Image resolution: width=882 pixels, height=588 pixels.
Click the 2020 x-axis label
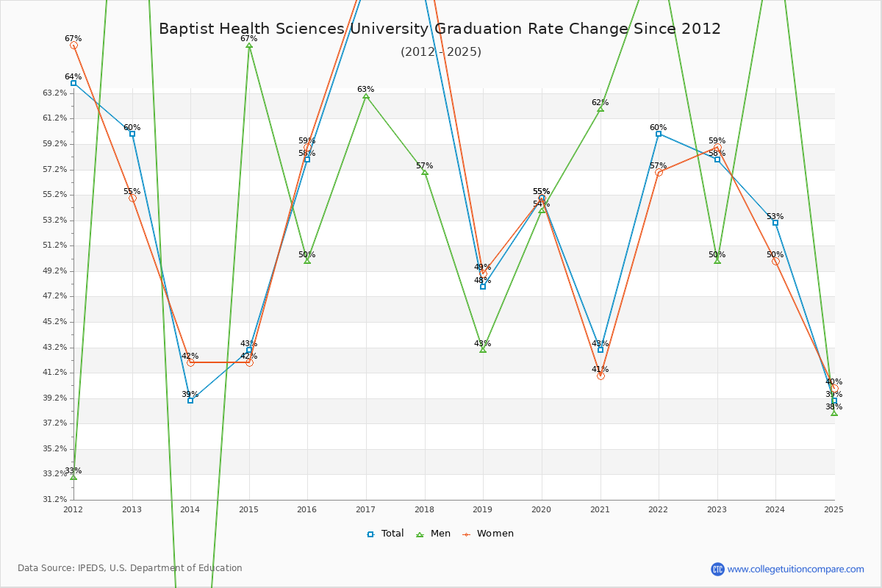[542, 509]
